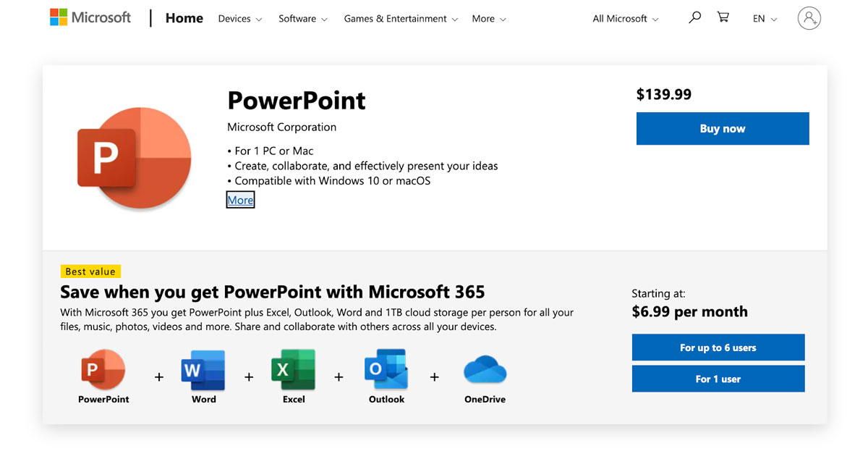
Task: Click the small PowerPoint icon in bundle
Action: 103,371
